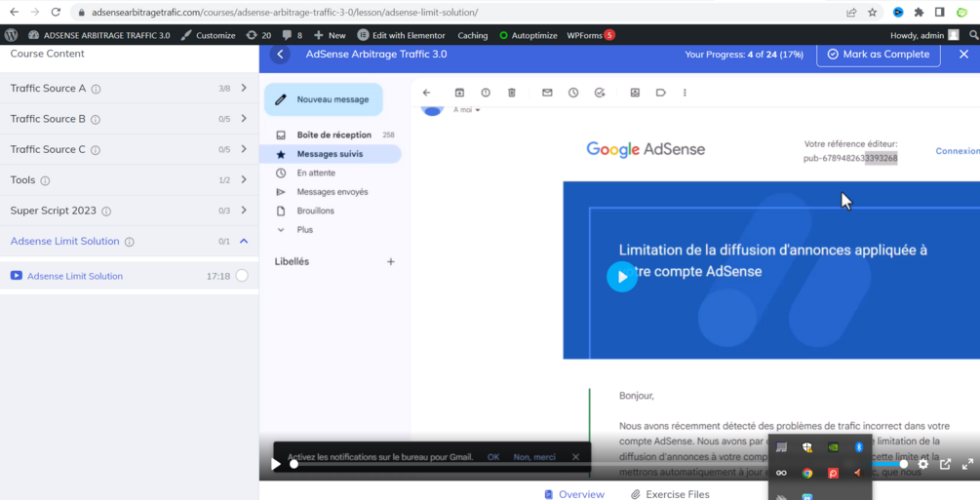Click 'Non, merci' on notification prompt

point(534,457)
